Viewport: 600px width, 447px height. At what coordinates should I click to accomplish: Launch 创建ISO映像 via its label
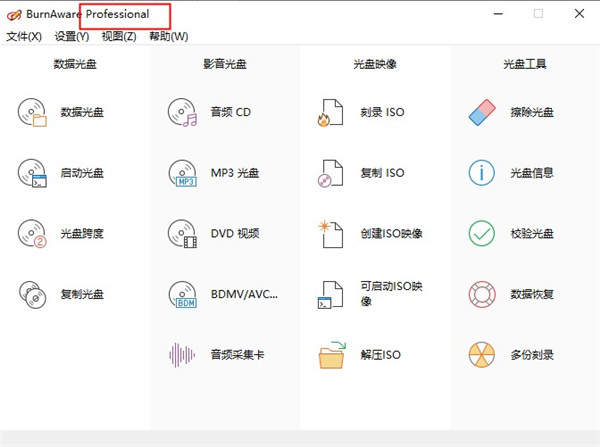pyautogui.click(x=391, y=233)
